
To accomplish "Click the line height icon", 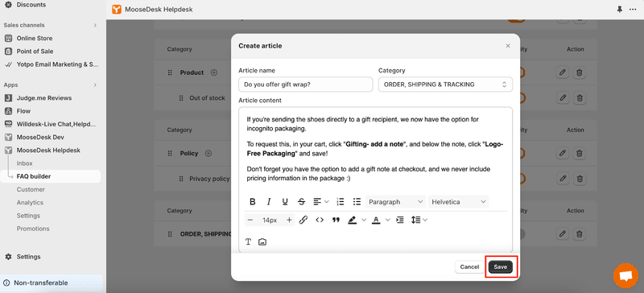I will [415, 220].
